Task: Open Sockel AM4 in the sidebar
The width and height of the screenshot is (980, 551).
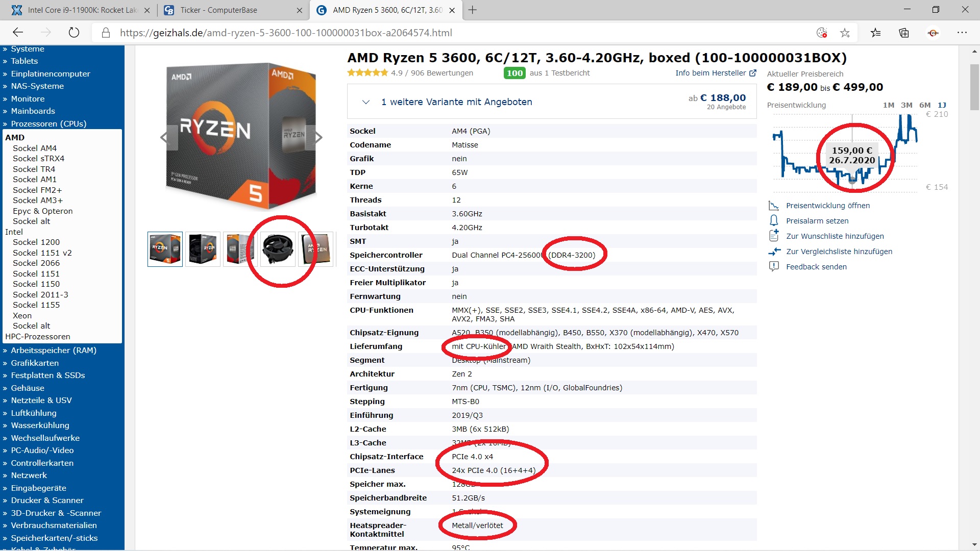Action: (x=34, y=148)
